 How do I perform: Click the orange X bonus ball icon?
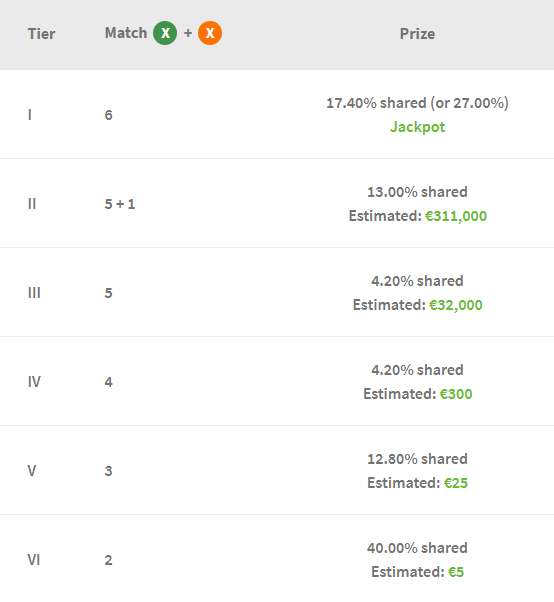[210, 33]
